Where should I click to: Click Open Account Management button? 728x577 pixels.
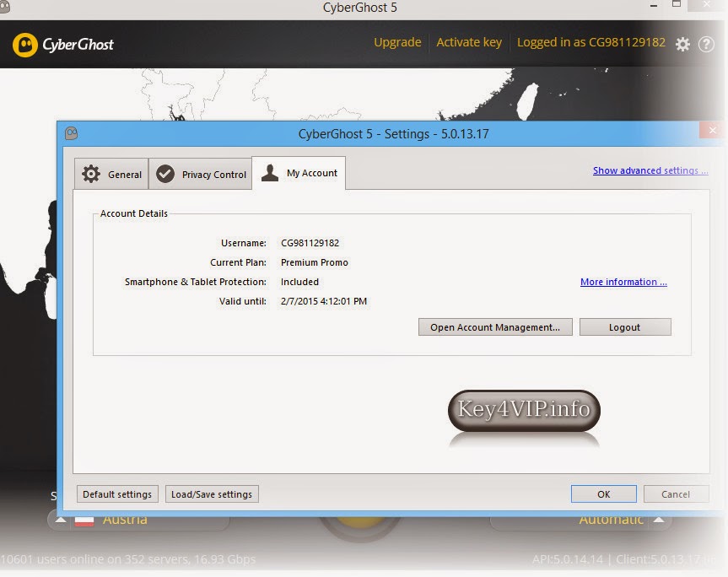coord(495,327)
